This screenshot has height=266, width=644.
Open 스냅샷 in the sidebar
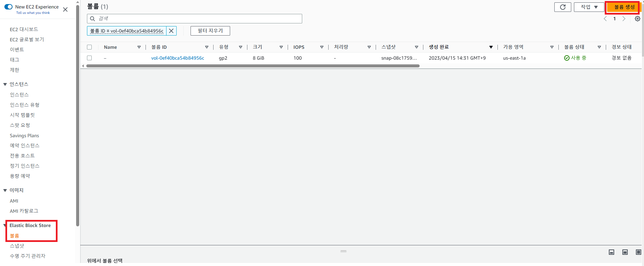coord(17,246)
